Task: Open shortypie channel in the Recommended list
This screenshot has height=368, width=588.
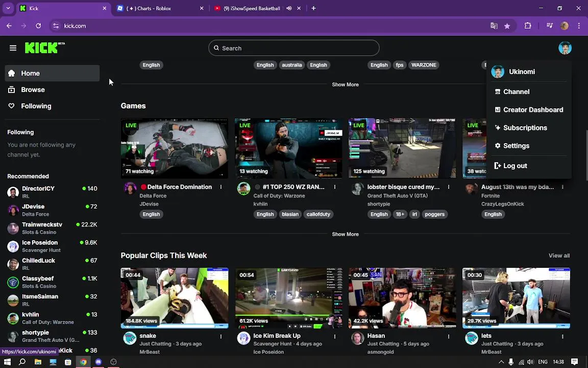Action: 52,336
